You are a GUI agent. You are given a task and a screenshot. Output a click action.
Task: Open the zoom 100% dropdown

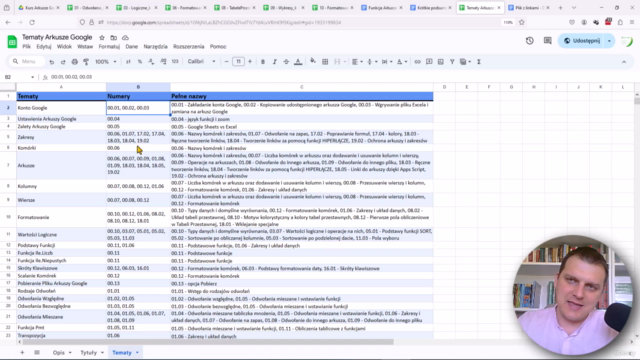tap(106, 62)
